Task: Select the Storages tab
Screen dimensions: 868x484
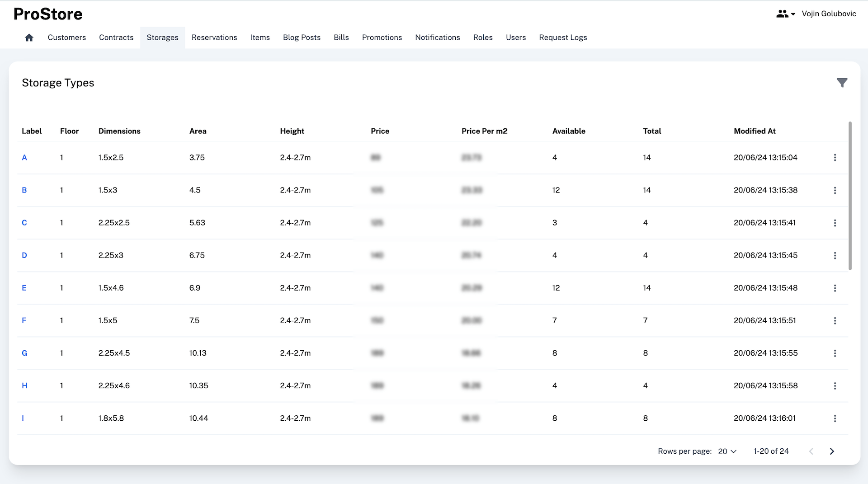Action: pos(162,38)
